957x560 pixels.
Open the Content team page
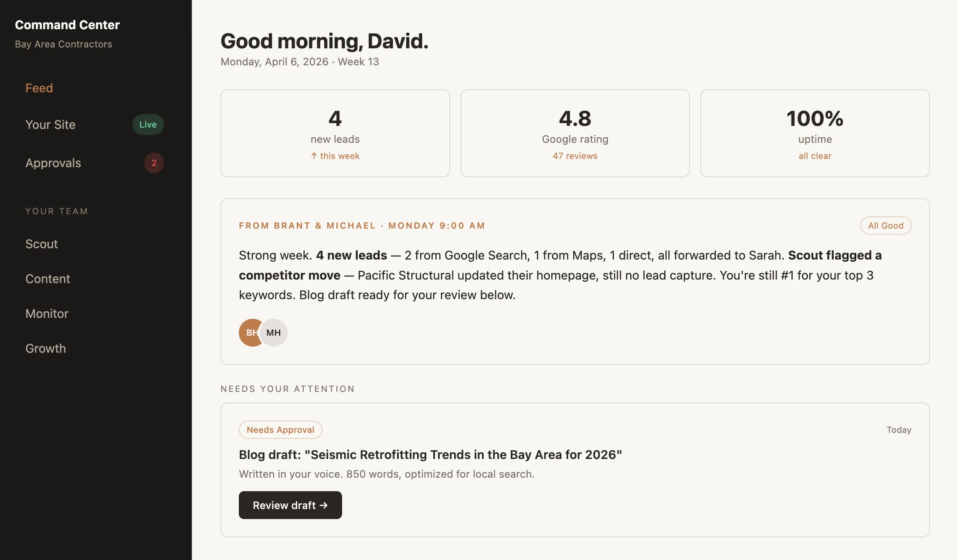(x=48, y=279)
